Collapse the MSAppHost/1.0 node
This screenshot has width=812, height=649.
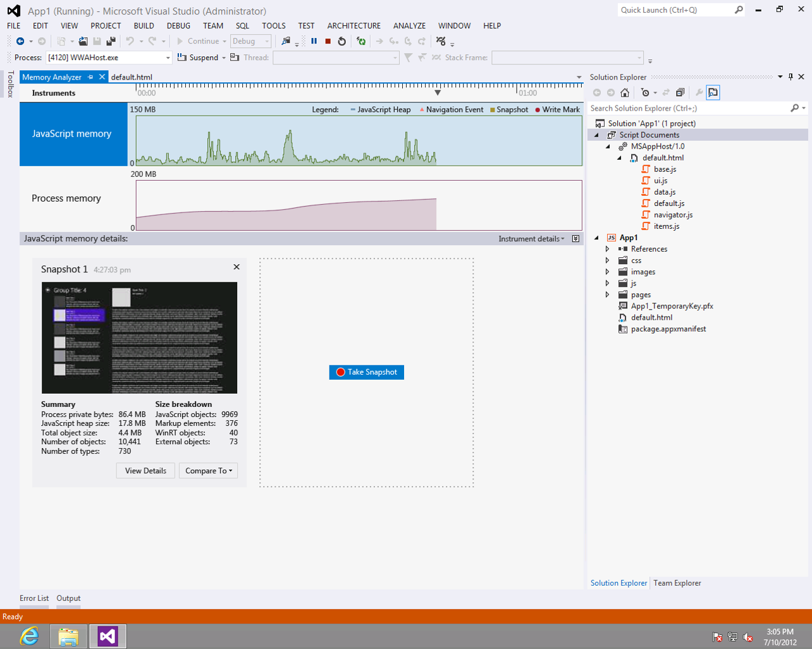(x=608, y=147)
